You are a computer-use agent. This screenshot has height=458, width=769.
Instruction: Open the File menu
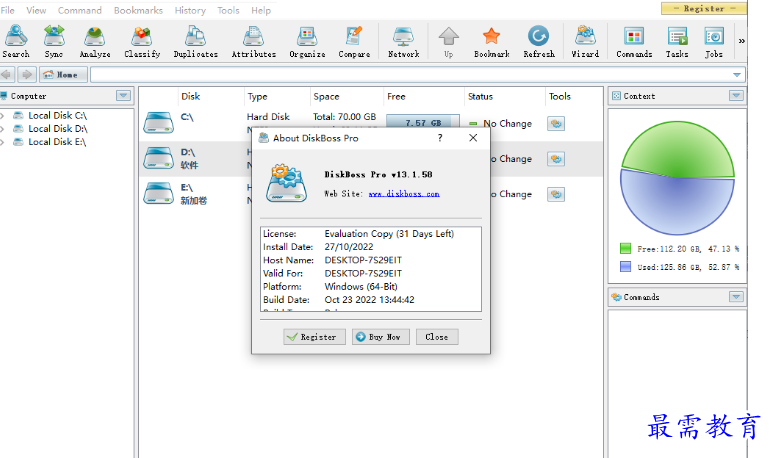pyautogui.click(x=7, y=10)
